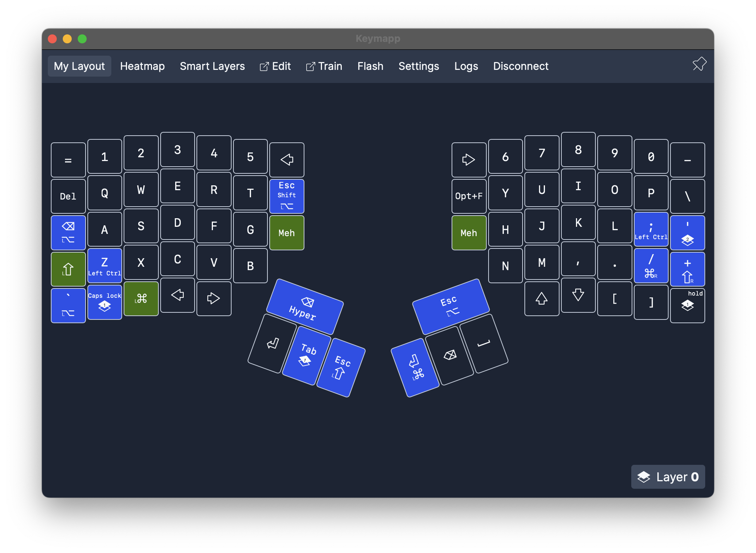Select the Backspace layer-tap key
This screenshot has width=756, height=553.
68,232
